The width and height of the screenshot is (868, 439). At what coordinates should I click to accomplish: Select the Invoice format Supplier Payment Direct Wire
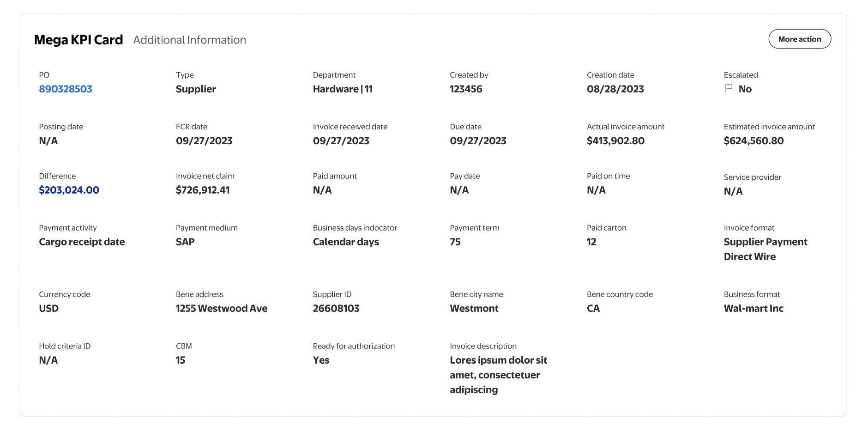click(x=765, y=249)
